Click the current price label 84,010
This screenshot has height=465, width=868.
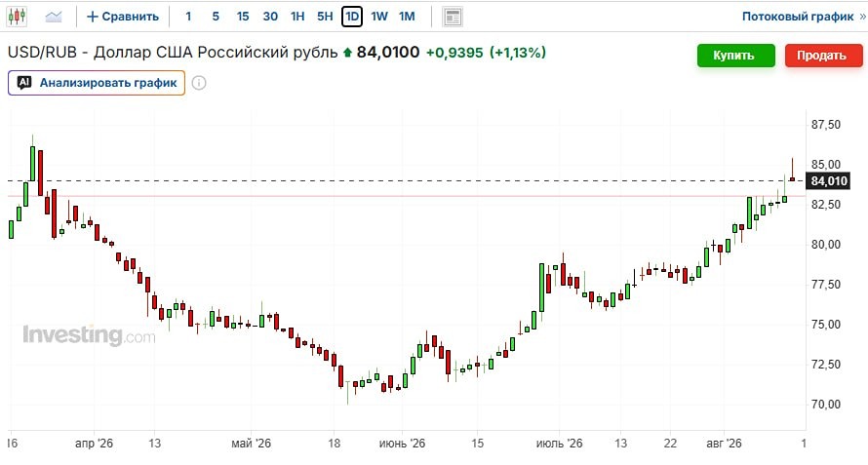coord(828,181)
